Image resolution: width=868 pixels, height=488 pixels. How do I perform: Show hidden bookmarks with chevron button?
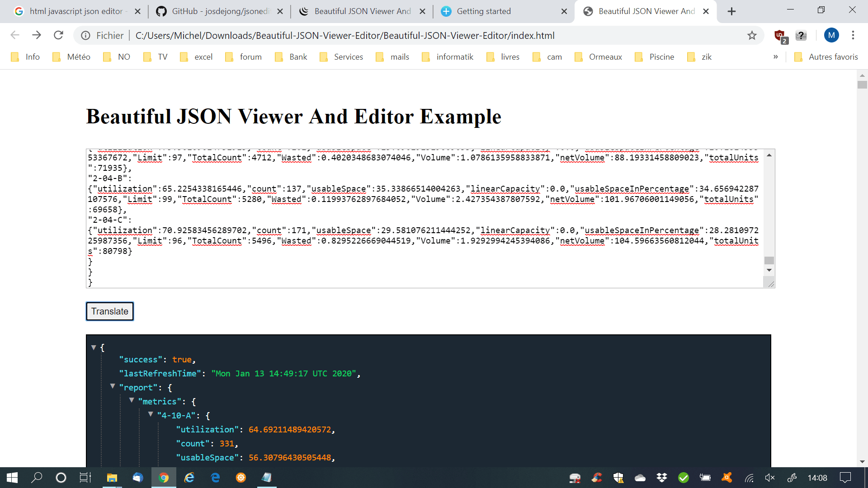[776, 57]
